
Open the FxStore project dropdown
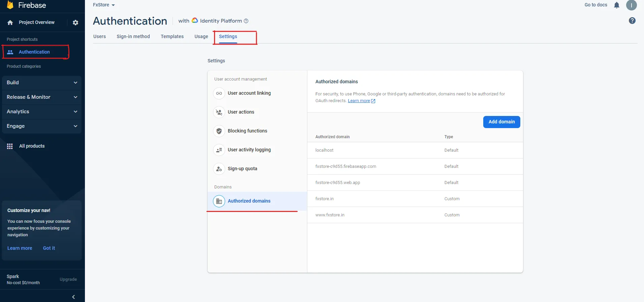pos(104,5)
